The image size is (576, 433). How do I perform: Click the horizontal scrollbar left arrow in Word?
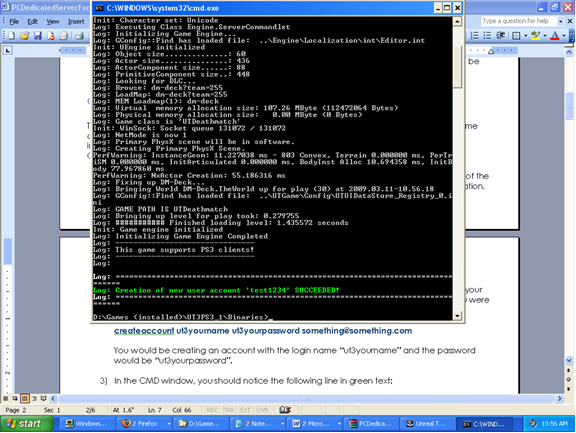click(x=53, y=398)
